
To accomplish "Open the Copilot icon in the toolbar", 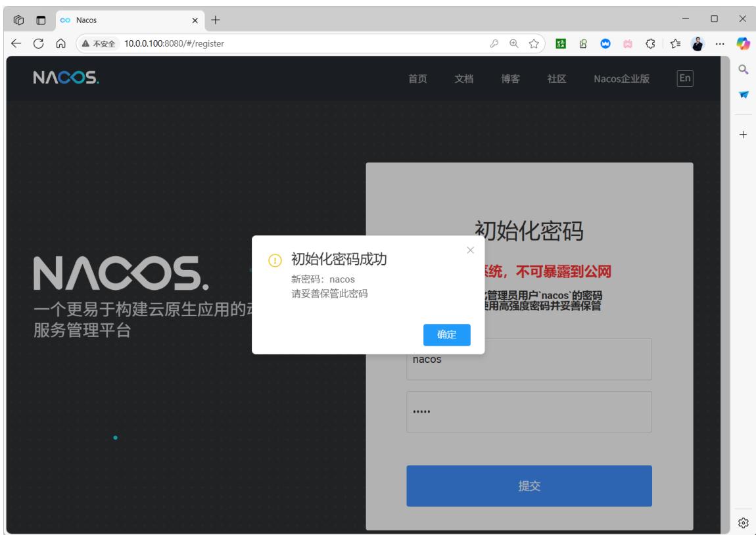I will point(743,43).
